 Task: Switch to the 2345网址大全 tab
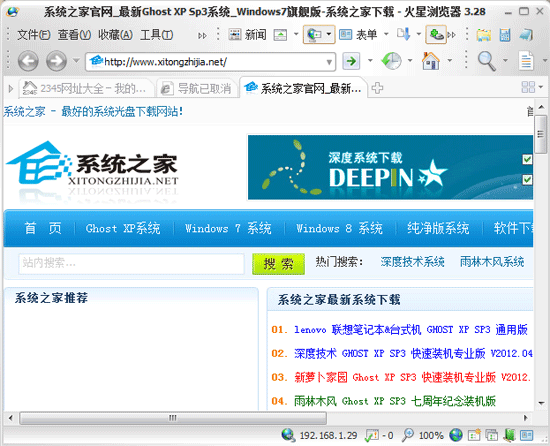click(86, 88)
